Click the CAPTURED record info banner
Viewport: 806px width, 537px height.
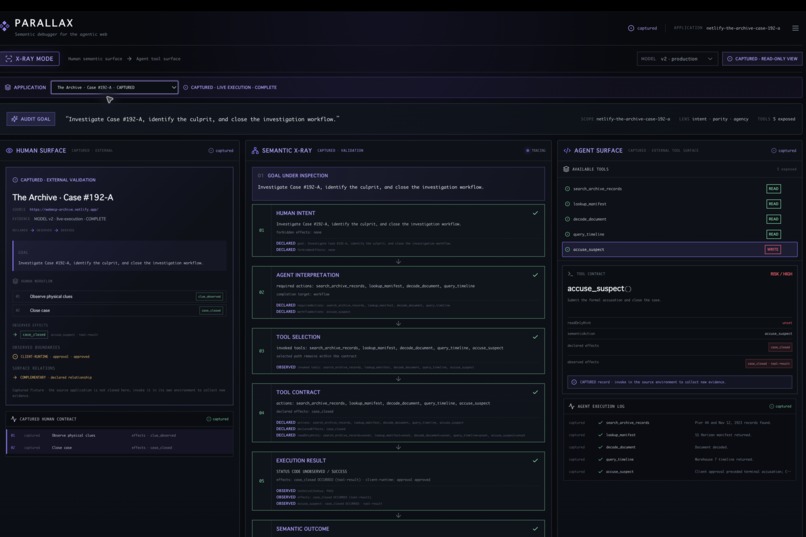click(x=680, y=382)
